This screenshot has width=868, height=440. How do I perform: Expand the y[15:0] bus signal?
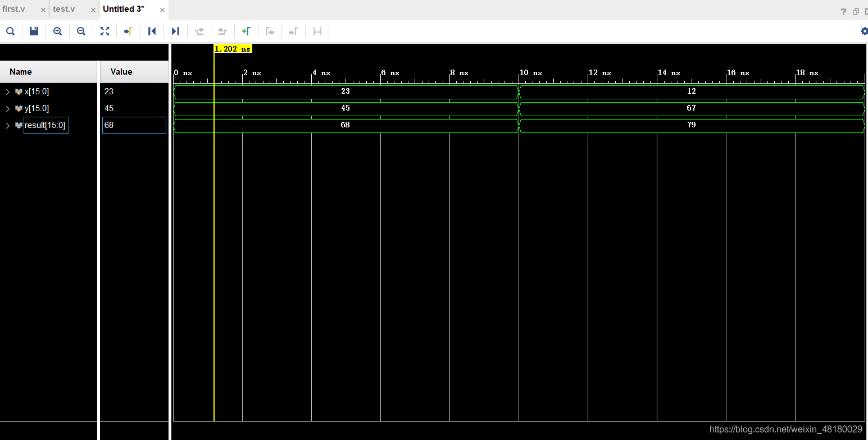(x=8, y=108)
